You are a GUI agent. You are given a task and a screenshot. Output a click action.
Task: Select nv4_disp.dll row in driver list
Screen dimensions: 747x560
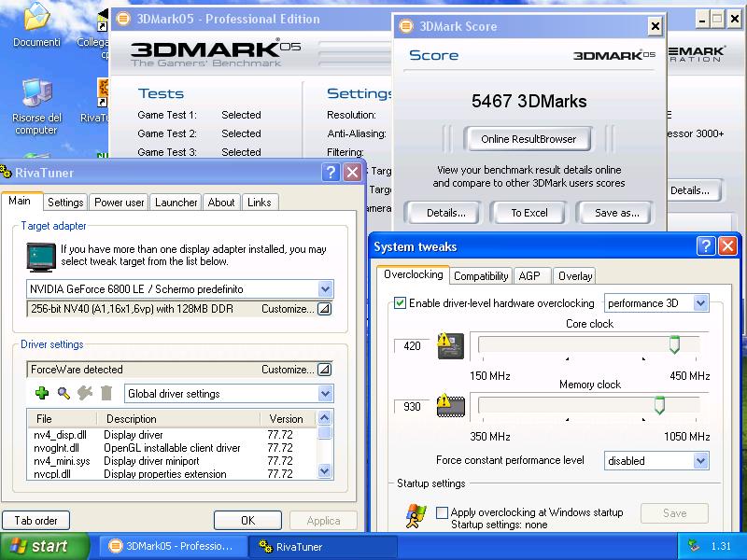click(172, 435)
